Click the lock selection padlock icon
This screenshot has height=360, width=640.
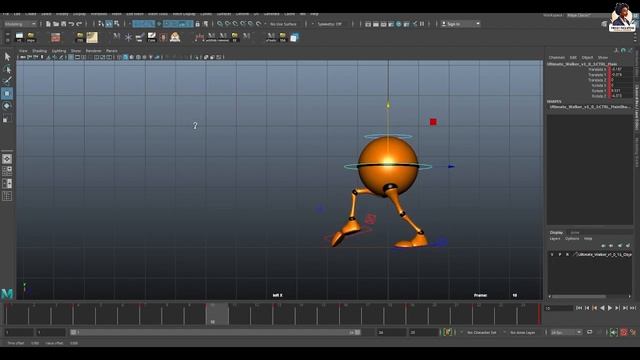pyautogui.click(x=198, y=24)
